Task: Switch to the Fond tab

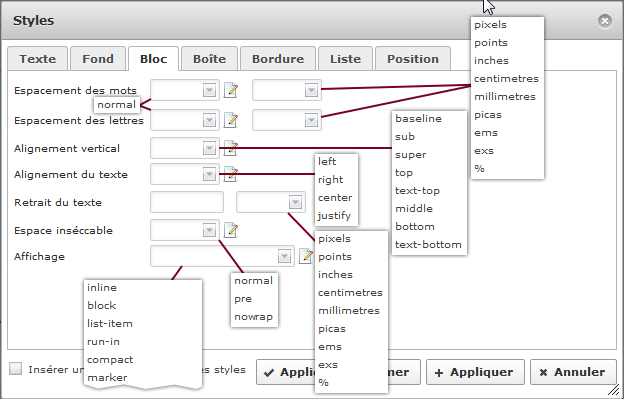Action: 98,59
